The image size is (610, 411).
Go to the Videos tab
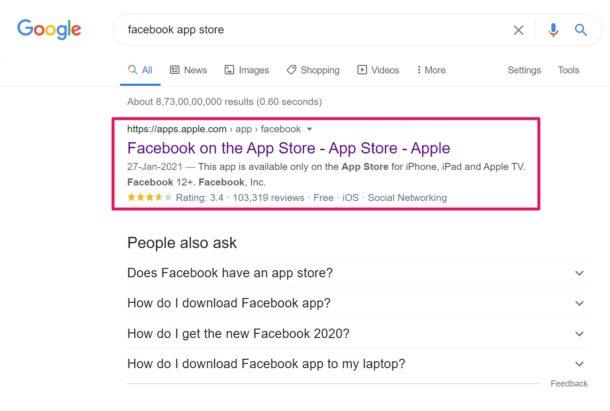[x=378, y=70]
